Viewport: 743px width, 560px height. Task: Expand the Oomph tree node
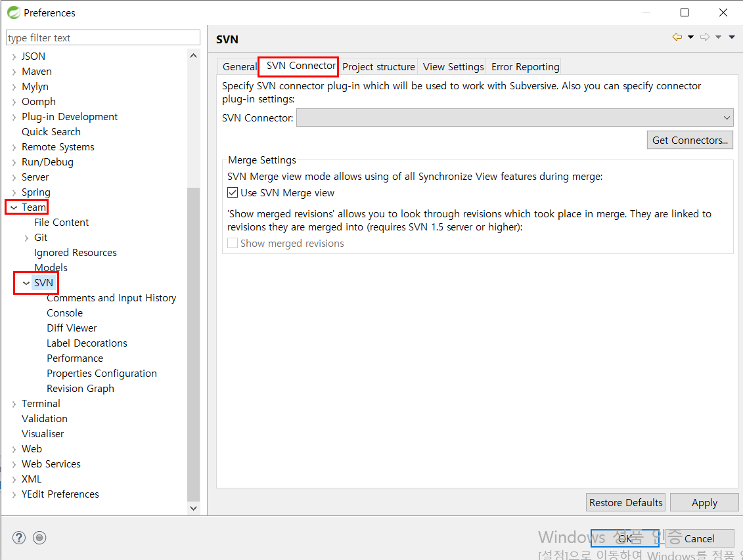14,102
